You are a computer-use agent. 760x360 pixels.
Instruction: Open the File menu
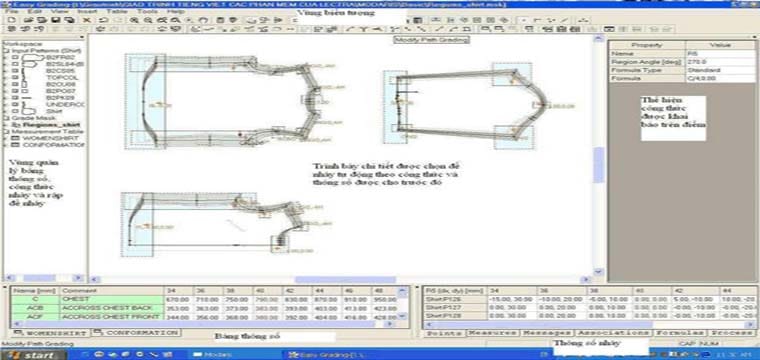[11, 11]
